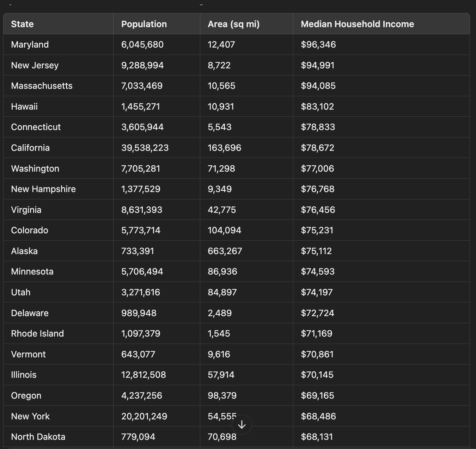This screenshot has width=476, height=449.
Task: Click the income value $69,165
Action: coord(317,395)
